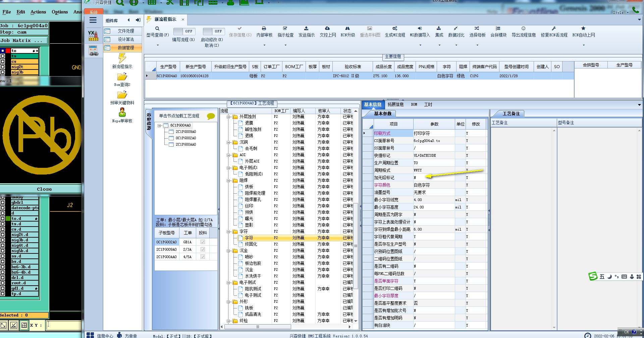Tick the 投料 checkbox for 0C1PG002A0
Screen dimensions: 644x338
click(203, 242)
